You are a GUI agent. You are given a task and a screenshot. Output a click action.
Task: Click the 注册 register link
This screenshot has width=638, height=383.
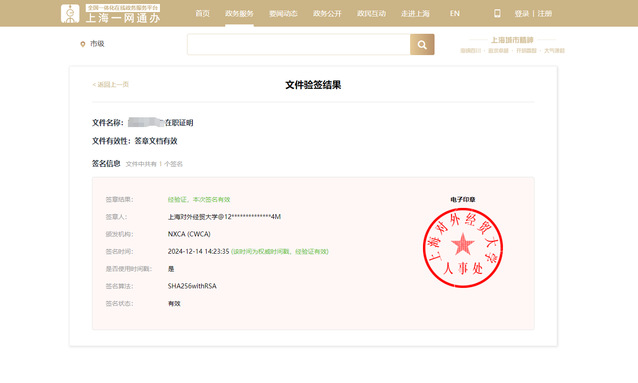545,13
